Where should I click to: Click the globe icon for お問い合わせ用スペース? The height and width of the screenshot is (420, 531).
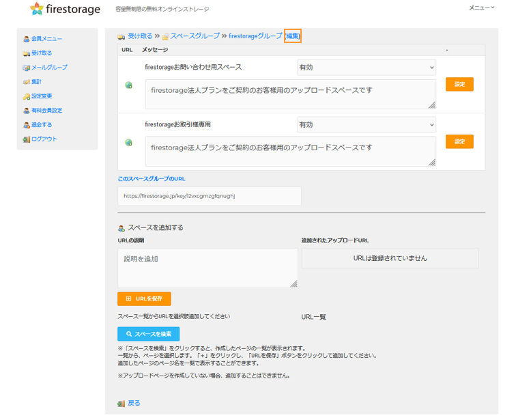coord(129,85)
